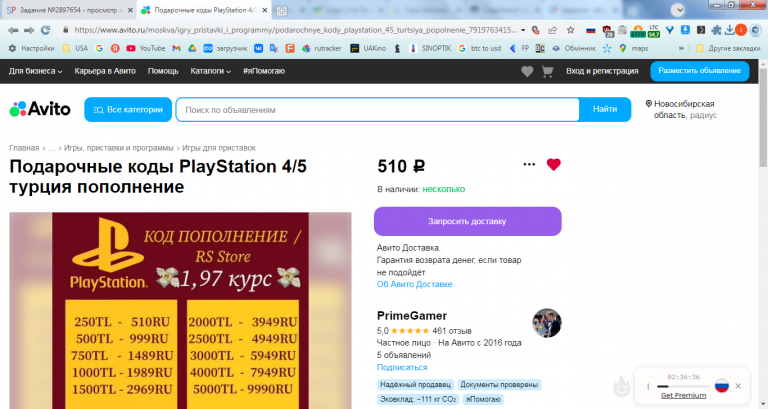Open Карьера в Авито menu item
The image size is (768, 409).
105,71
